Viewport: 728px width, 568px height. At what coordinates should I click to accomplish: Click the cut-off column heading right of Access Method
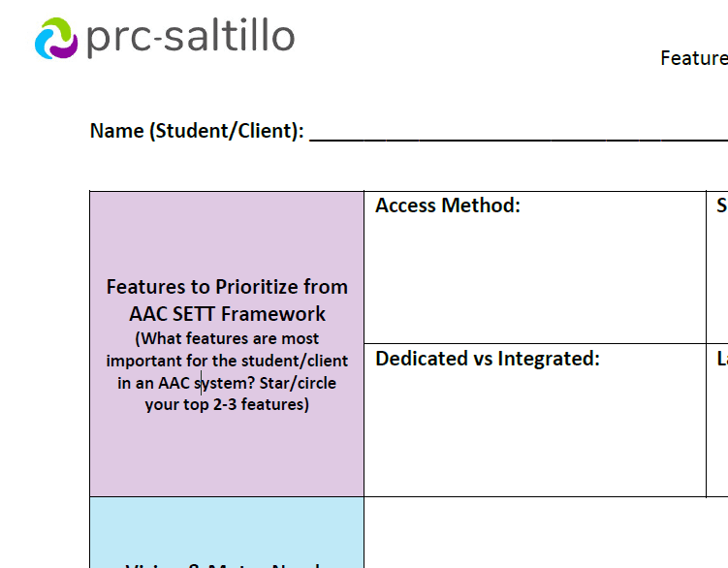click(722, 205)
